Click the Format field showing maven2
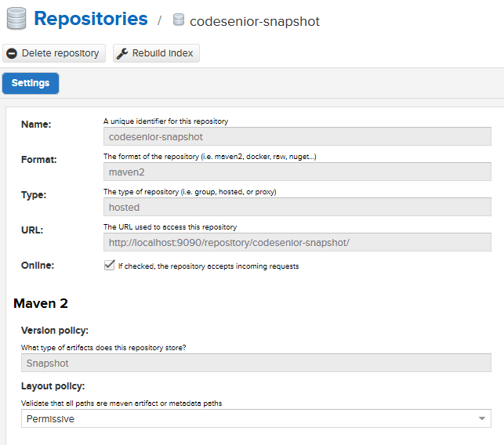Image resolution: width=504 pixels, height=445 pixels. (297, 172)
